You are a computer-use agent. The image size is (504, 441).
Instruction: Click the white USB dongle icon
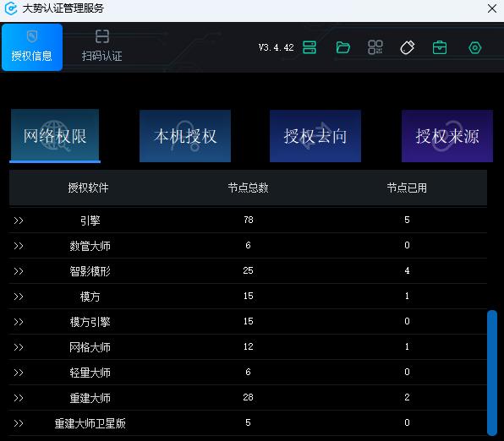coord(408,47)
